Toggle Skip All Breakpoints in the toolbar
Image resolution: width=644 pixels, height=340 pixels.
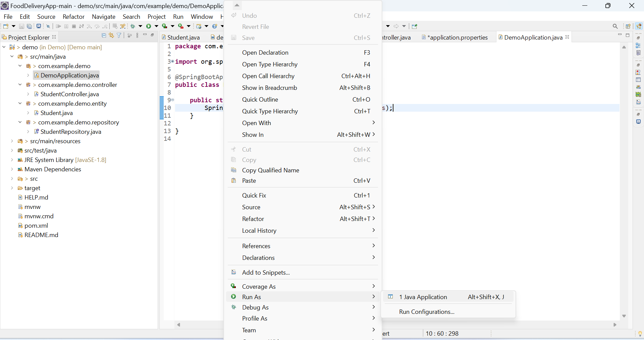48,26
